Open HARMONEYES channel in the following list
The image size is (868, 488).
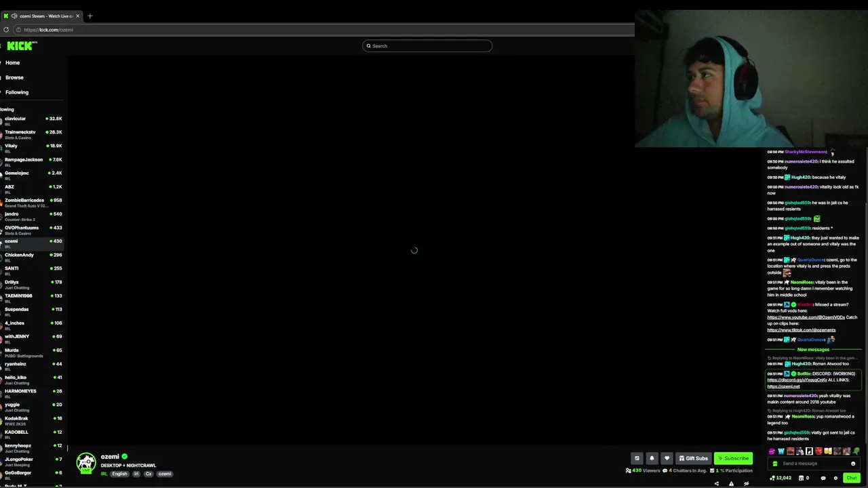[33, 393]
